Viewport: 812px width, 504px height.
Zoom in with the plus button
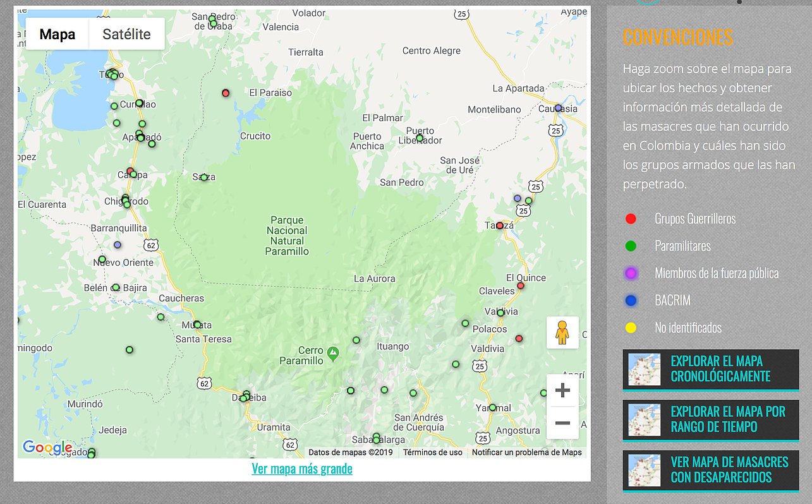pos(562,390)
